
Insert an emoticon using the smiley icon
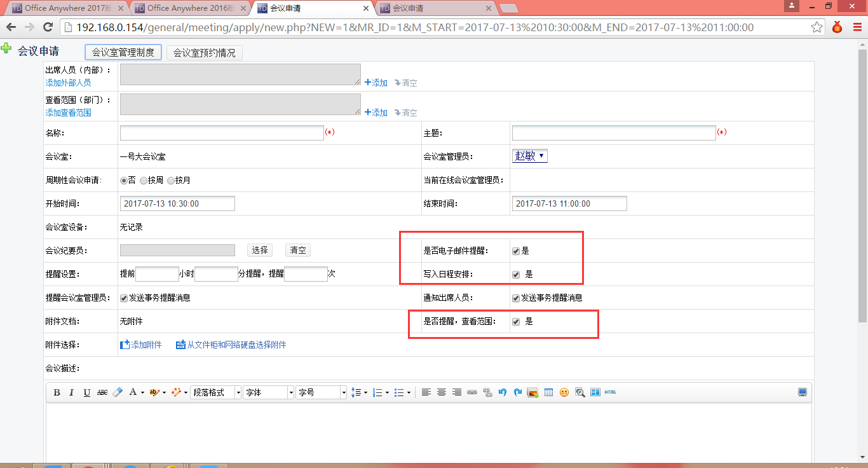tap(564, 392)
